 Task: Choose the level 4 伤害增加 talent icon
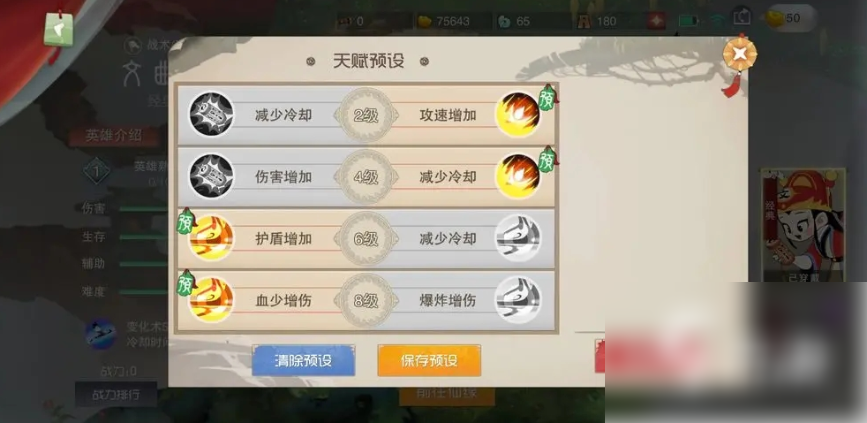pyautogui.click(x=211, y=176)
